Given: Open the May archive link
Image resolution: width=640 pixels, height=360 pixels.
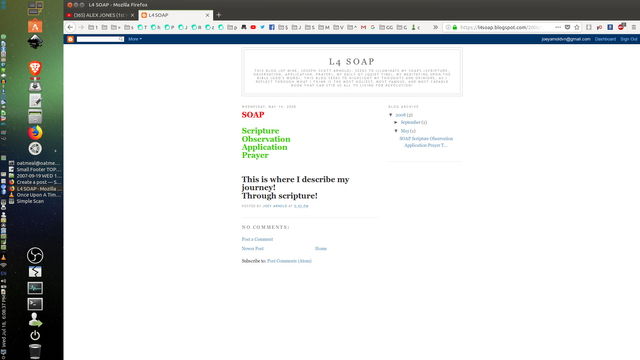Looking at the screenshot, I should (405, 131).
